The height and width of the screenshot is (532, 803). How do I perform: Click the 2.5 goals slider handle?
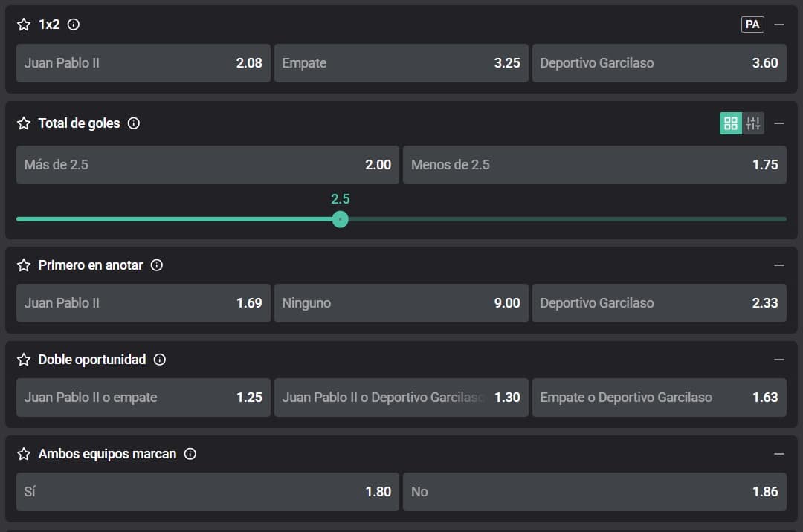point(341,219)
